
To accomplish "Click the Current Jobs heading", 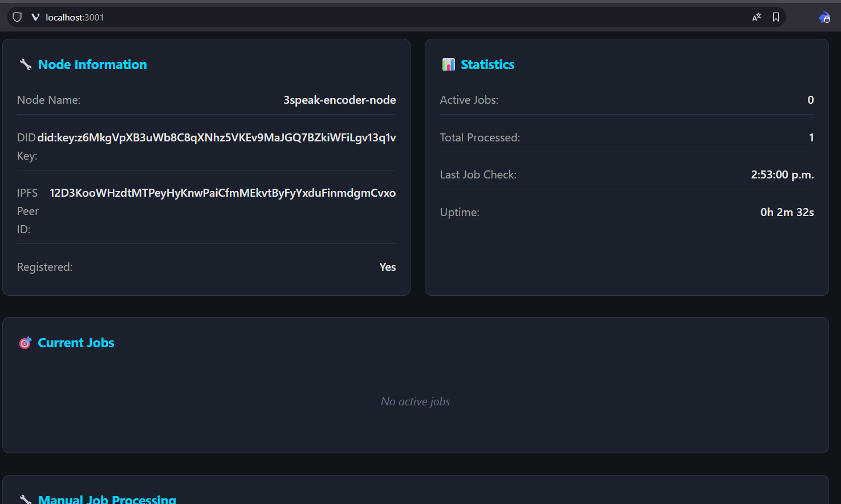I will pyautogui.click(x=76, y=343).
